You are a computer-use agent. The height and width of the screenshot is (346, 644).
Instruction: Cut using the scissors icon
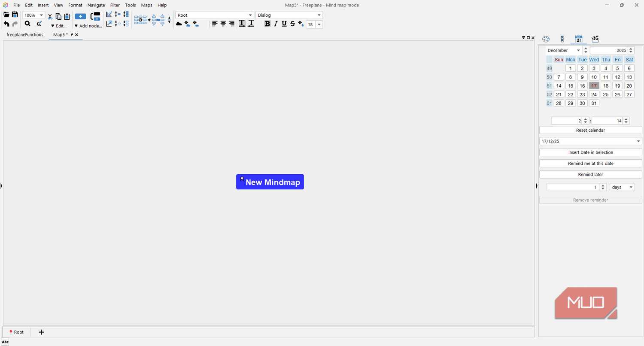click(50, 17)
